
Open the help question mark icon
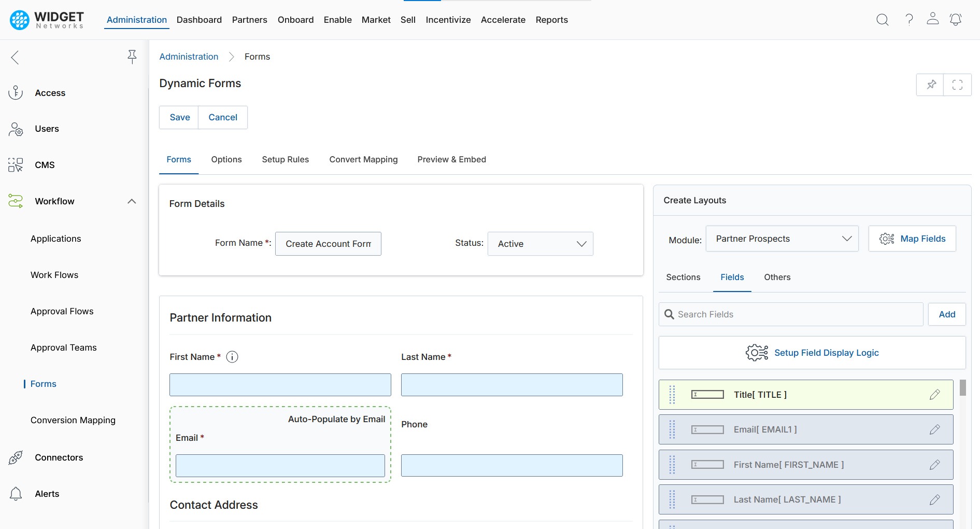909,20
